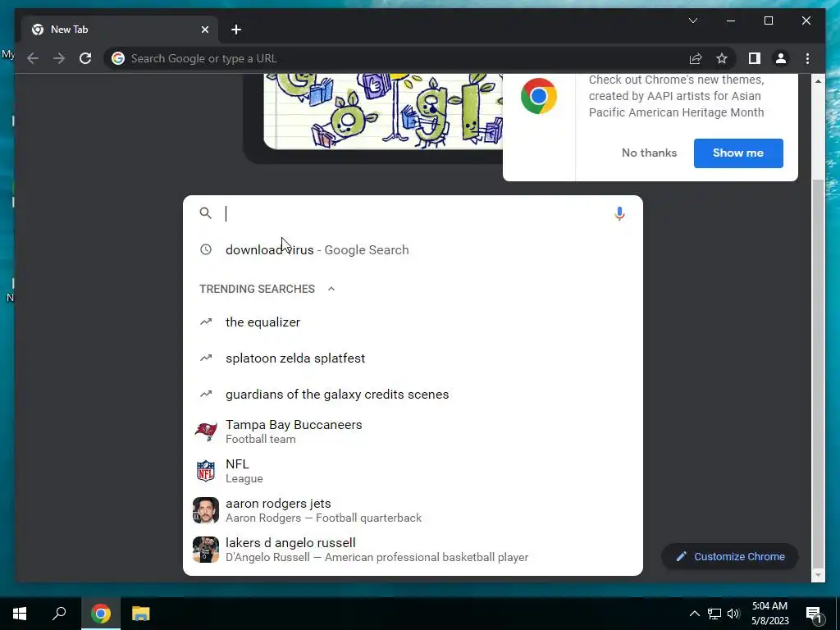Click the D'Angelo Russell photo
Viewport: 840px width, 630px height.
[x=206, y=550]
